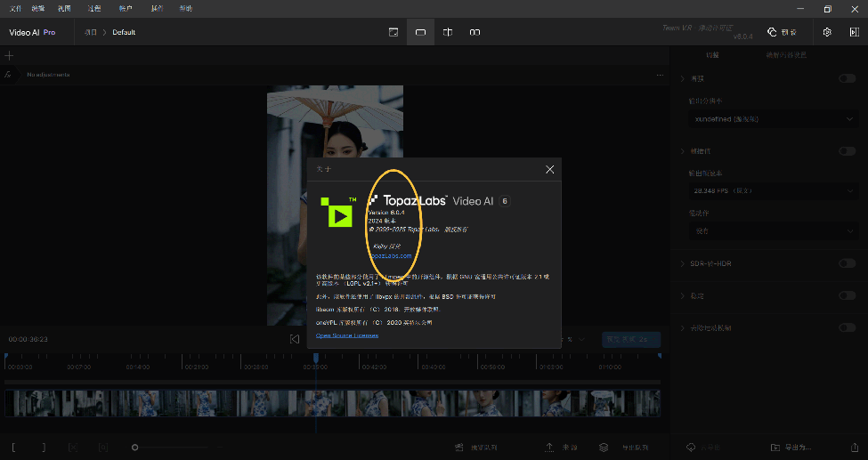Click the 00:00:36:23 timecode
Screen dimensions: 868x460
(x=28, y=339)
